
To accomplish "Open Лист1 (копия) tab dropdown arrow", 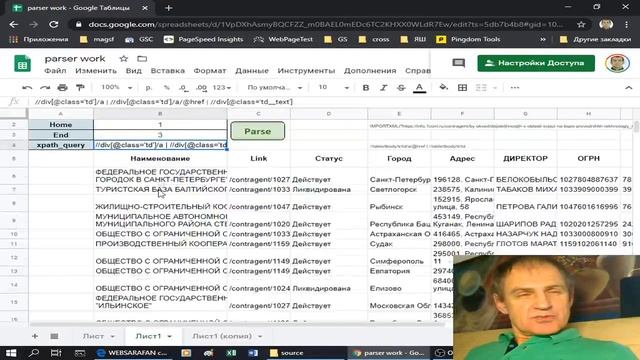I will [x=260, y=336].
